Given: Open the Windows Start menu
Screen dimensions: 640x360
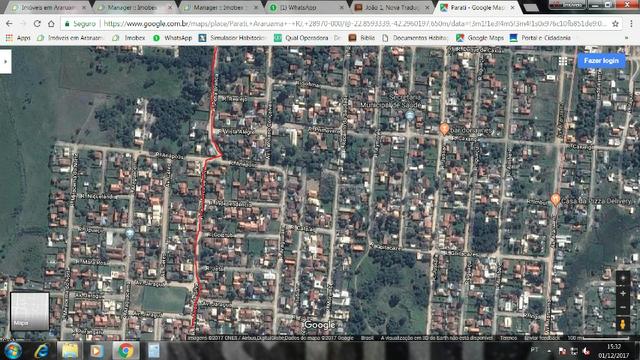Looking at the screenshot, I should click(13, 351).
